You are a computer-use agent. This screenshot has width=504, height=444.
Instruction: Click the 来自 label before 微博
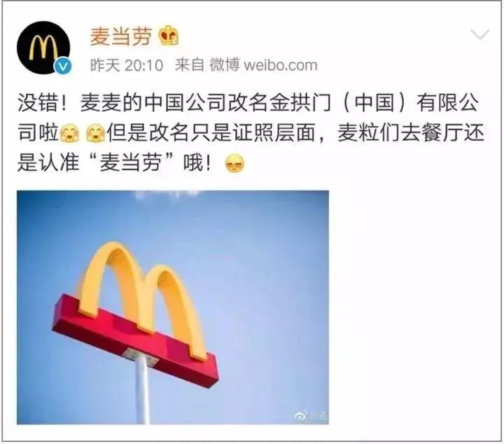[190, 65]
